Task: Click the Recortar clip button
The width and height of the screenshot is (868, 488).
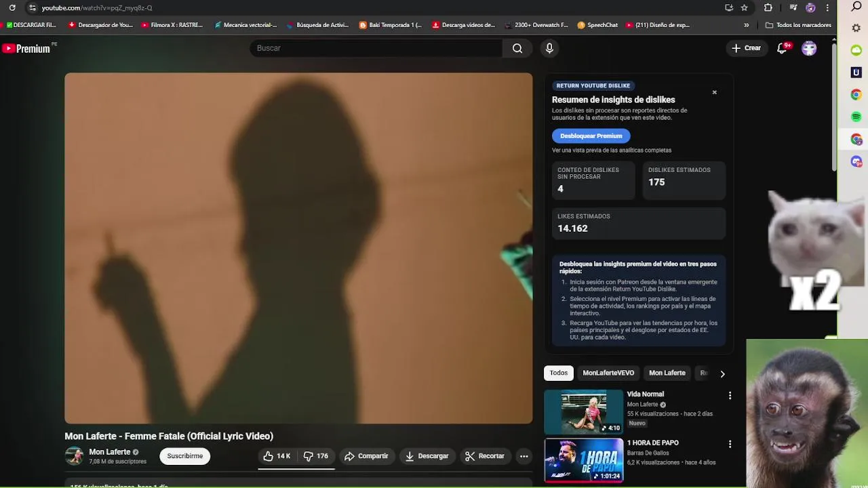Action: pos(485,456)
